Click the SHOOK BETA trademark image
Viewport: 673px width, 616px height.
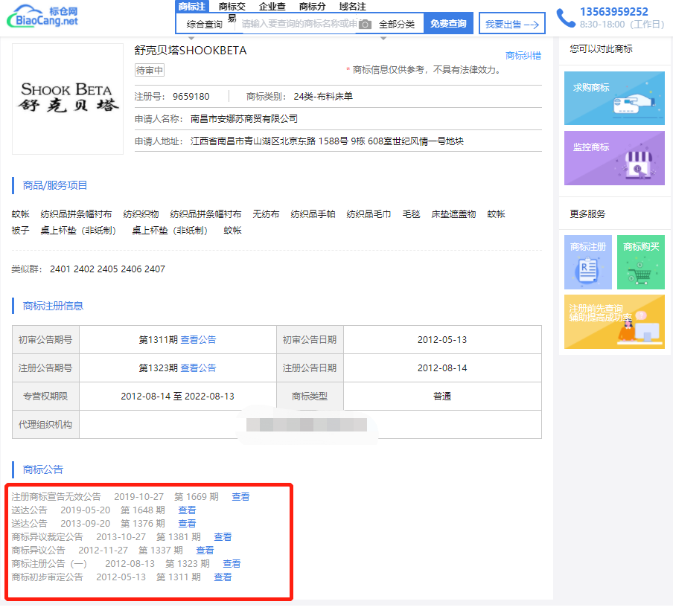tap(68, 99)
